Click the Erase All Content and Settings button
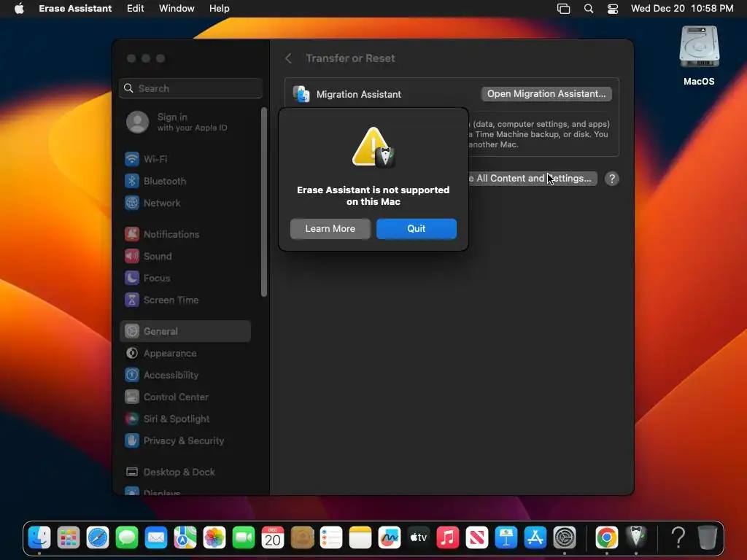 (533, 178)
